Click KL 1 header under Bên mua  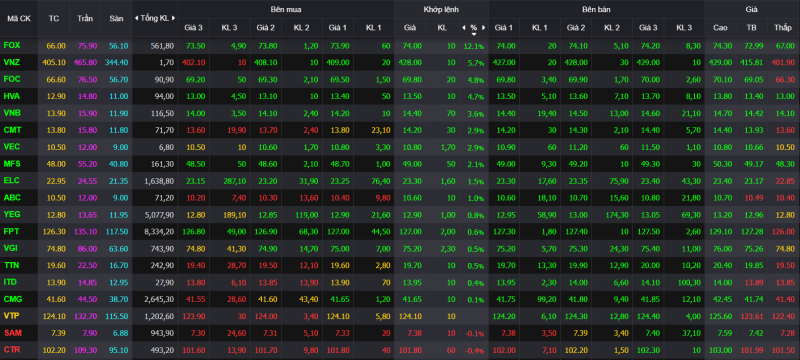pyautogui.click(x=373, y=28)
